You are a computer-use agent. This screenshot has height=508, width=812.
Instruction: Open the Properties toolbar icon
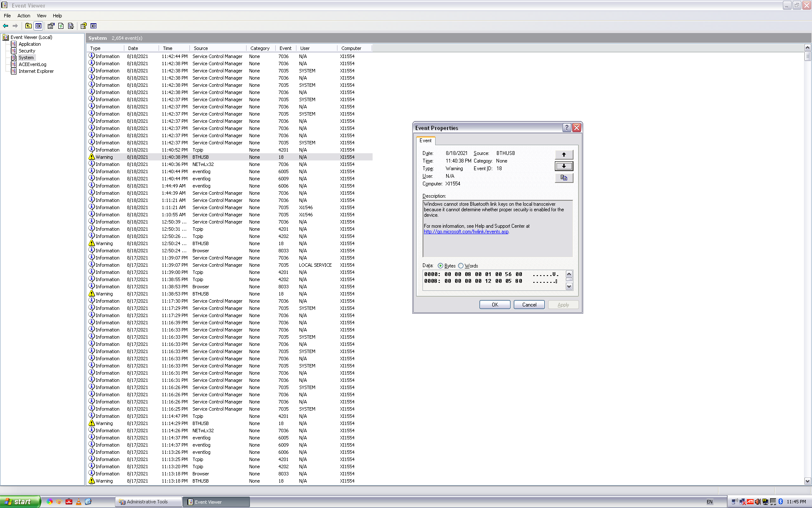click(51, 26)
